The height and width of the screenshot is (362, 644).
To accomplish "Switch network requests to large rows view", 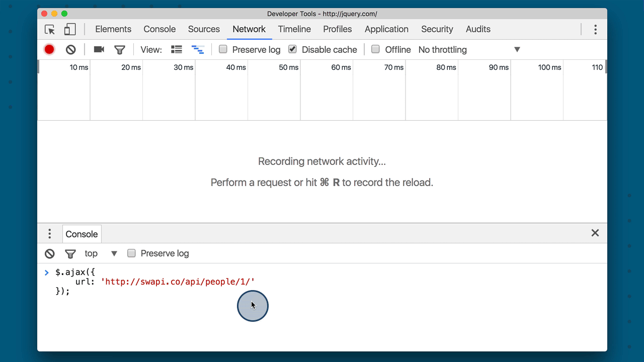I will coord(176,49).
